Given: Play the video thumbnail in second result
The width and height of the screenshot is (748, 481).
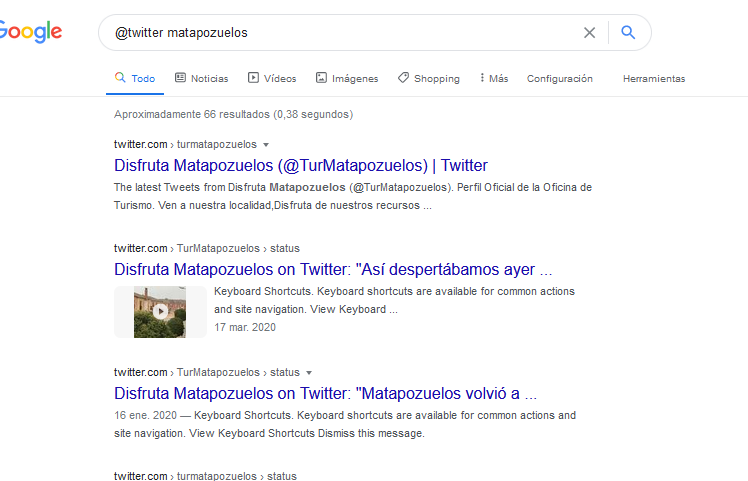Looking at the screenshot, I should [159, 311].
